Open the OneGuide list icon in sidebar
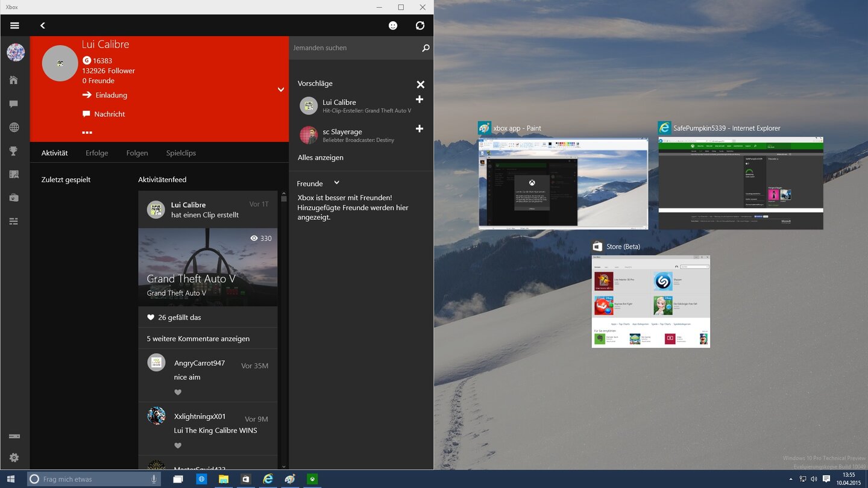 (x=14, y=221)
